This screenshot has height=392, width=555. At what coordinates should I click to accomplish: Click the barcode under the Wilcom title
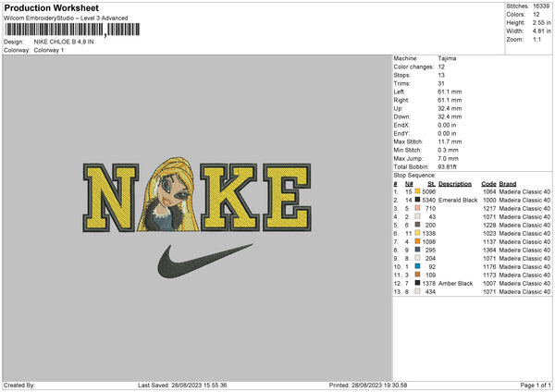72,30
